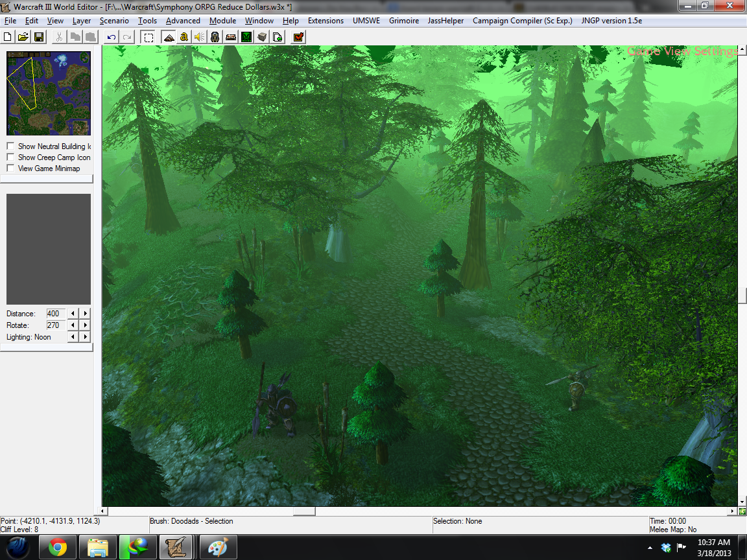Open the JassHelper menu
Screen dimensions: 747x560
tap(445, 21)
